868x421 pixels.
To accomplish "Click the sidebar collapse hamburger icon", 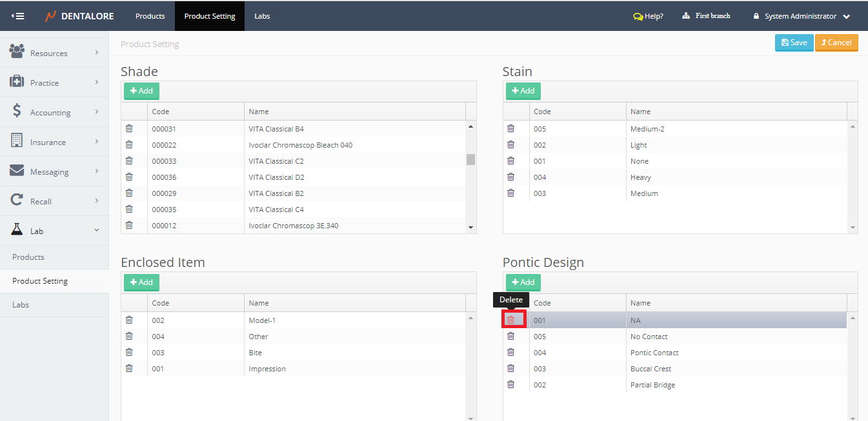I will pyautogui.click(x=18, y=16).
